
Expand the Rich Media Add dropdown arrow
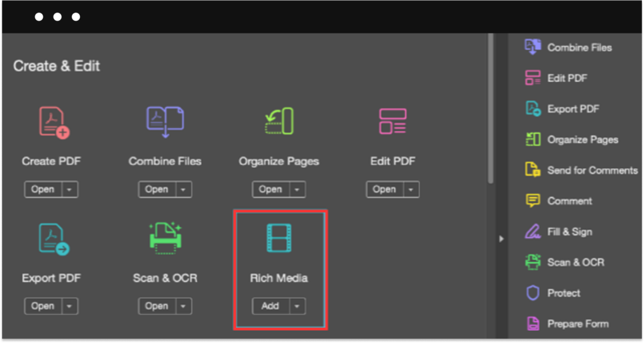297,306
